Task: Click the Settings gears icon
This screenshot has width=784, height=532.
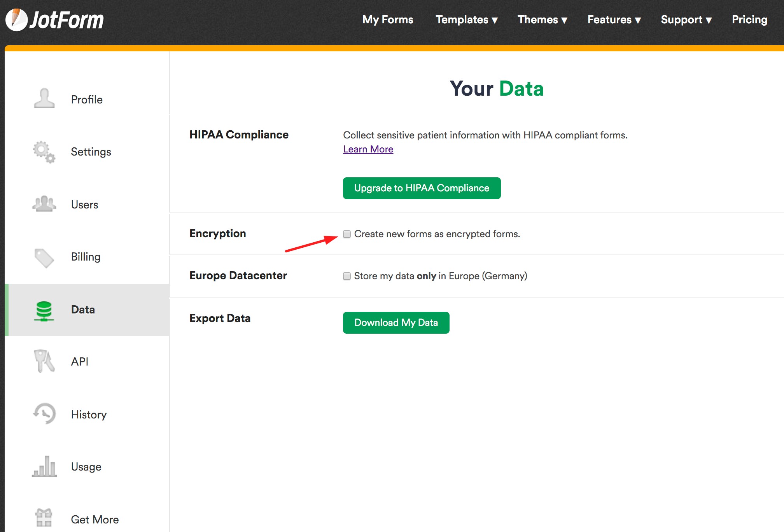Action: click(x=44, y=152)
